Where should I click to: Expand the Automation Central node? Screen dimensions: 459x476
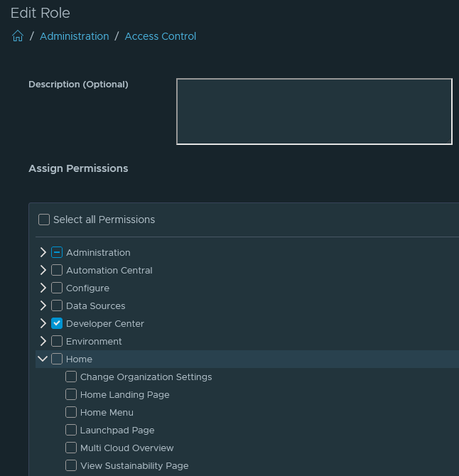(x=43, y=270)
